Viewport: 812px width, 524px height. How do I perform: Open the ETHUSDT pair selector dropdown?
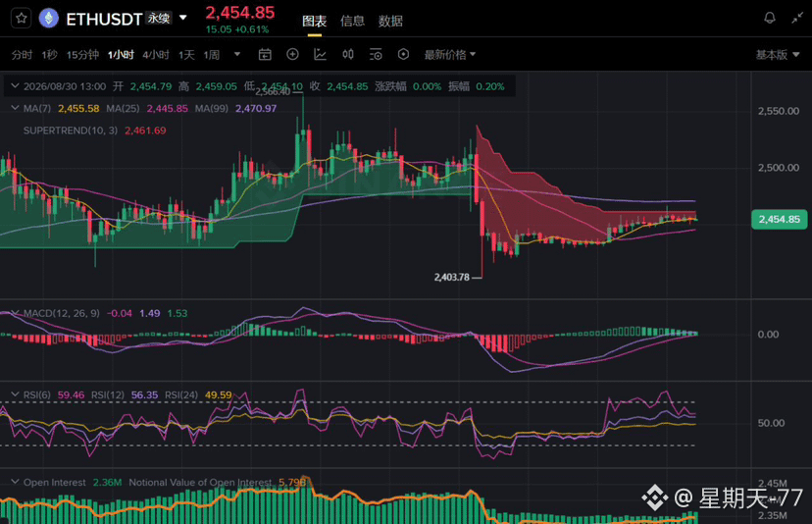182,18
